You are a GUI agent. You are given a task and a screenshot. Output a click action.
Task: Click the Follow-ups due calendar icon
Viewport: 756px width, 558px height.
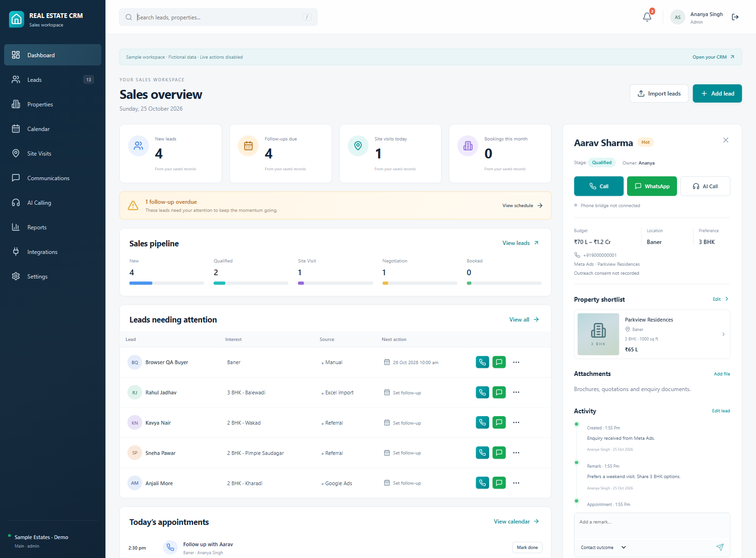pyautogui.click(x=248, y=146)
